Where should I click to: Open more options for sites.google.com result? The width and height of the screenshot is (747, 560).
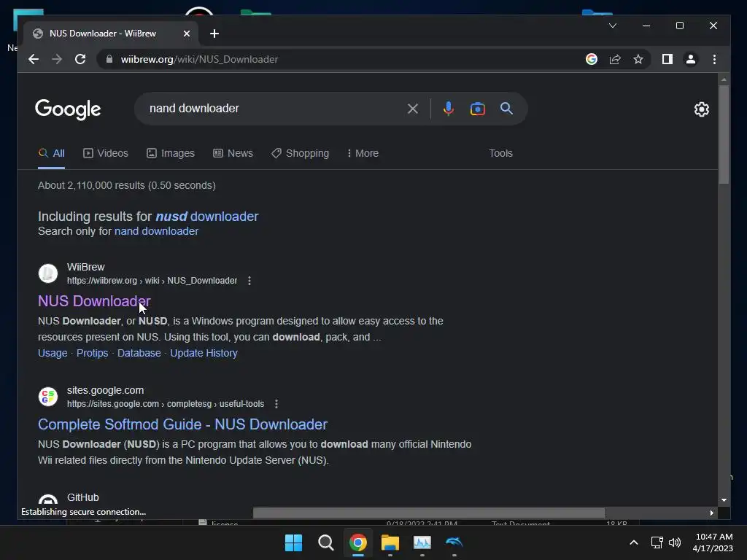tap(276, 404)
